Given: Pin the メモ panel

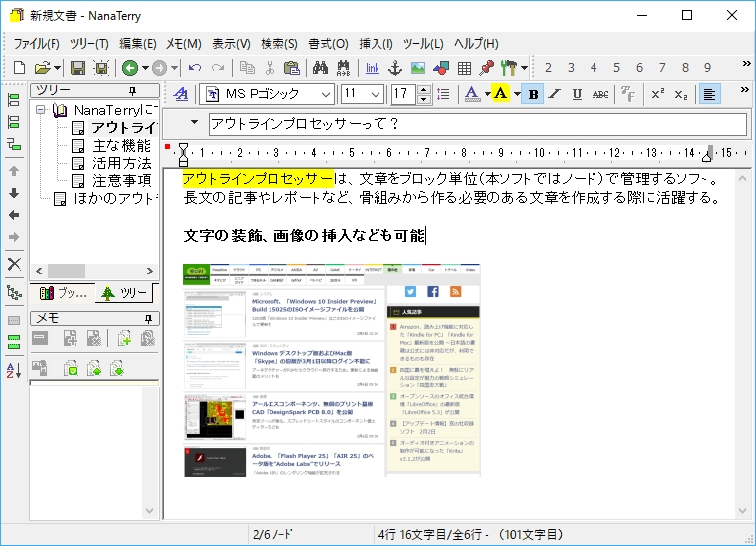Looking at the screenshot, I should pyautogui.click(x=148, y=319).
